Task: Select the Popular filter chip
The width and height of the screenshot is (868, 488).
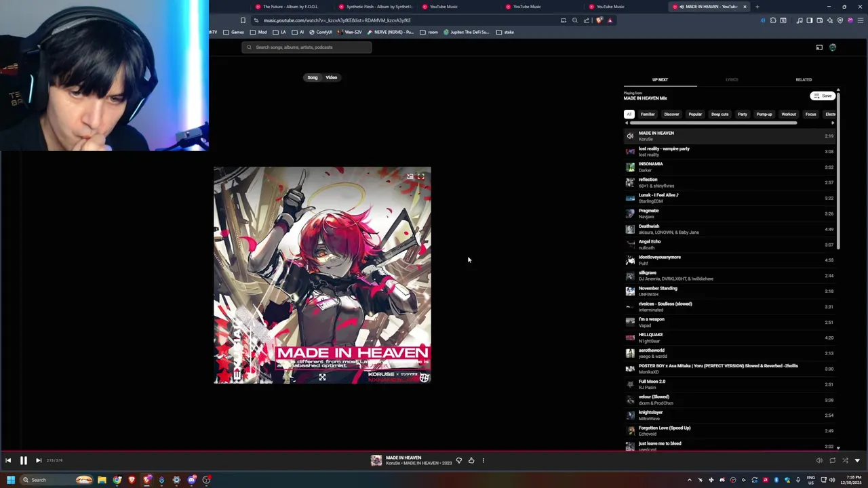Action: click(695, 114)
